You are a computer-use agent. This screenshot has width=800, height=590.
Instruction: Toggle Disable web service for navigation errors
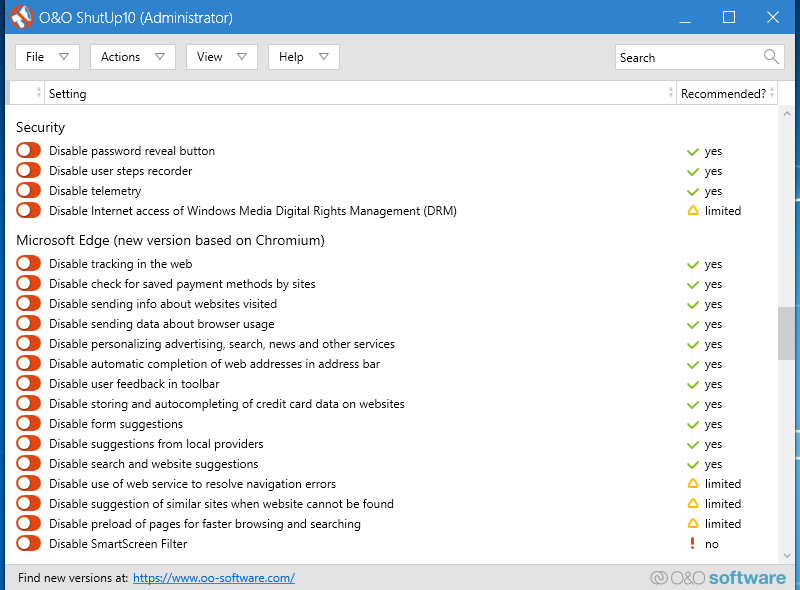tap(28, 483)
